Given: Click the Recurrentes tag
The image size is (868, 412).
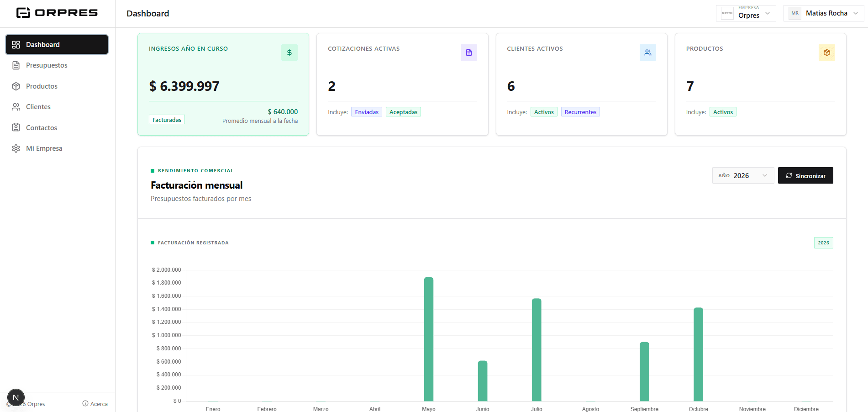Looking at the screenshot, I should pos(580,112).
